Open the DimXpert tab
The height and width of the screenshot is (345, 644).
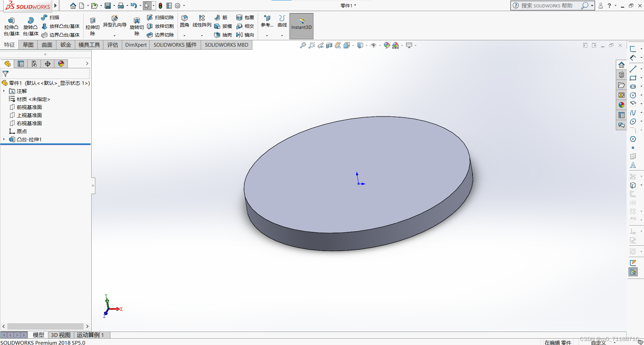(136, 45)
